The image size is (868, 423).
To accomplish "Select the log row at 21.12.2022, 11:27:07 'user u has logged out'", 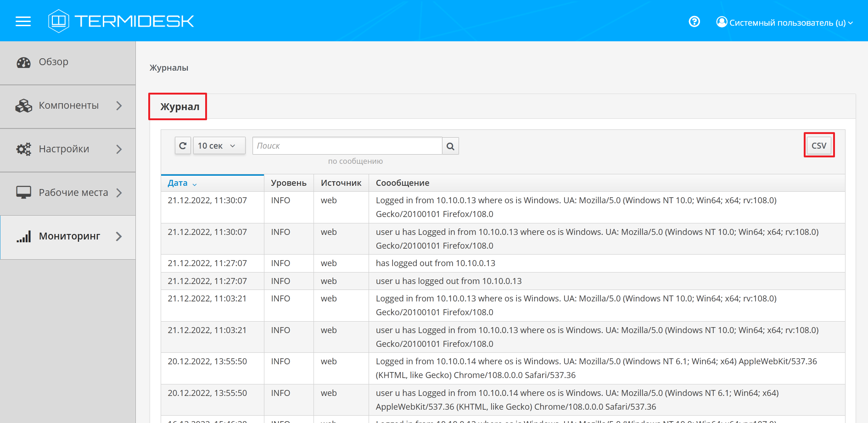I will point(448,281).
